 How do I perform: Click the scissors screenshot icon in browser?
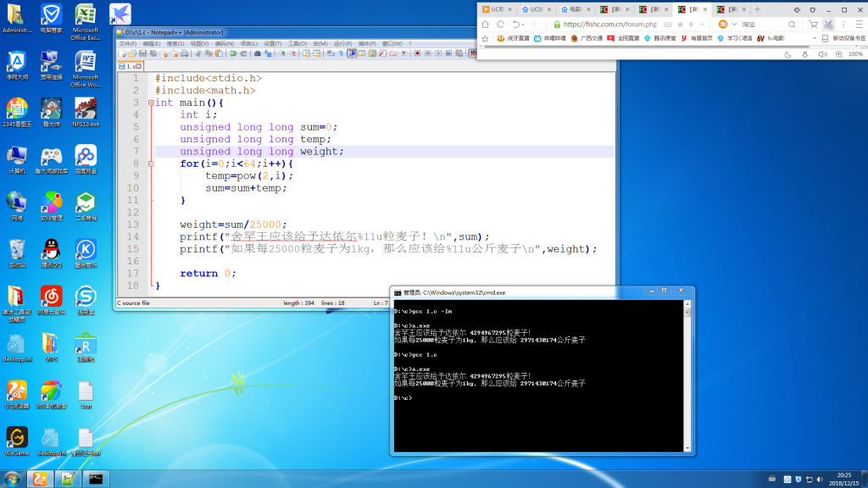point(828,25)
